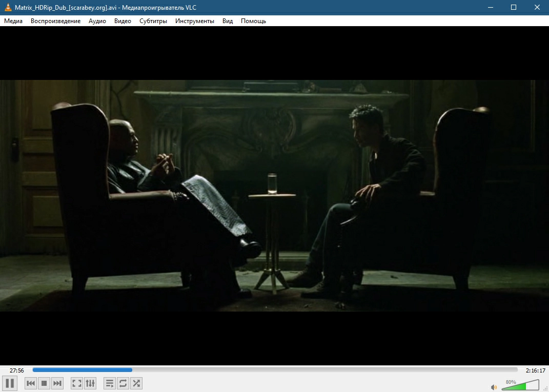This screenshot has height=392, width=549.
Task: Open the Медиа menu
Action: tap(13, 21)
